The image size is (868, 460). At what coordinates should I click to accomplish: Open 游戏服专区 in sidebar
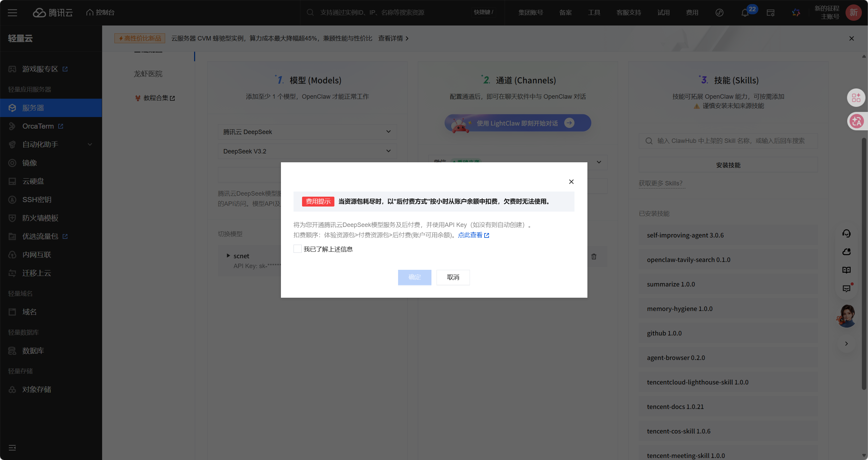click(51, 69)
